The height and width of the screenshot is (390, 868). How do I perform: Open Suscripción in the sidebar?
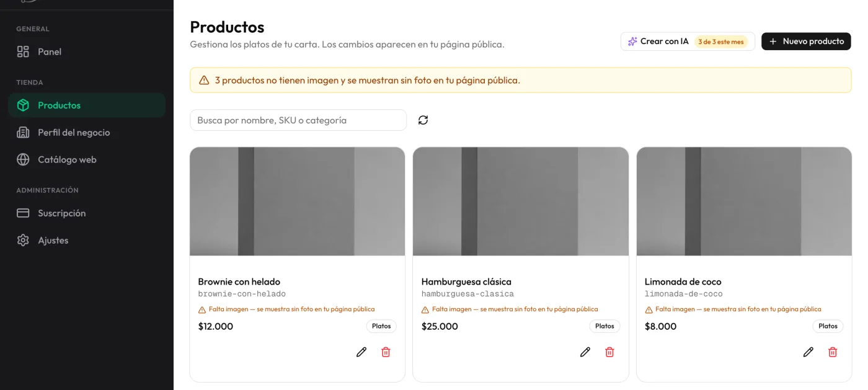click(x=87, y=213)
